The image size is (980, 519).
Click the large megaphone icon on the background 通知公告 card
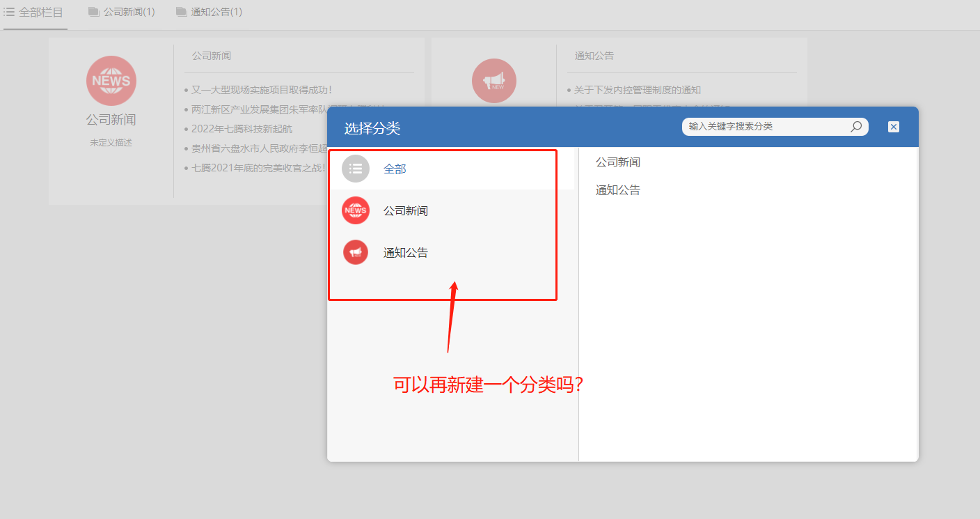click(x=494, y=81)
